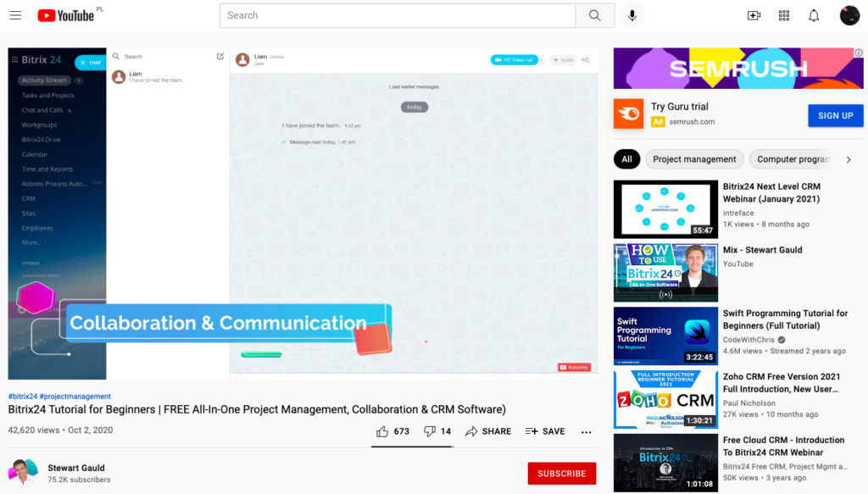868x494 pixels.
Task: Open the three-dot more actions menu
Action: (x=586, y=431)
